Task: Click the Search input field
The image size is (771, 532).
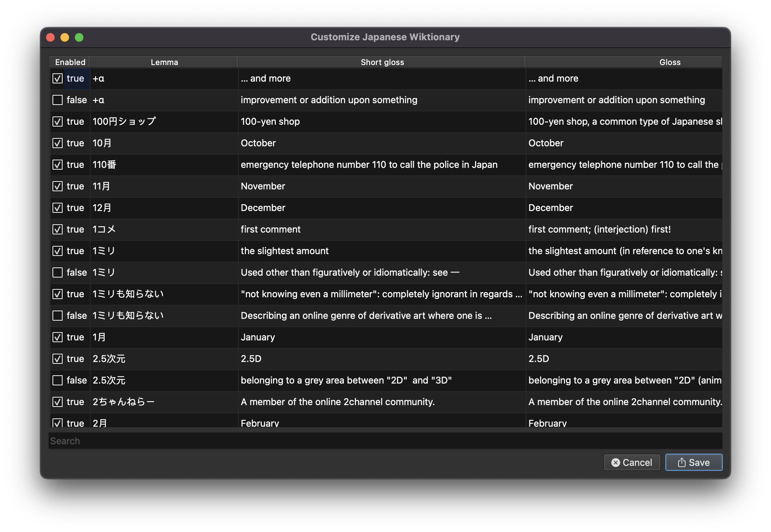Action: 385,441
